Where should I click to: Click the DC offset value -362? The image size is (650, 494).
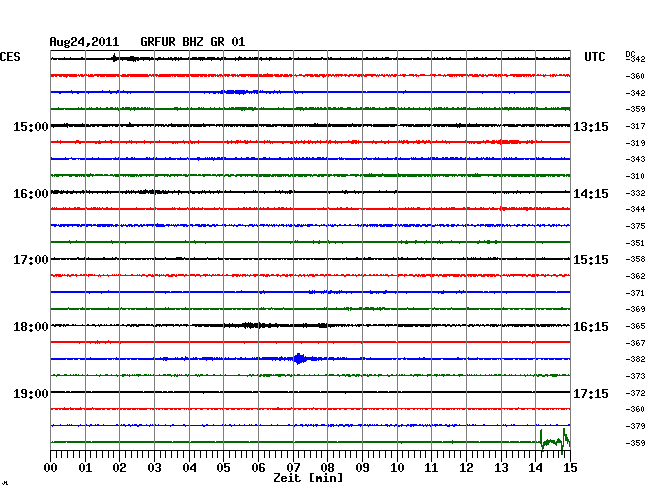635,276
